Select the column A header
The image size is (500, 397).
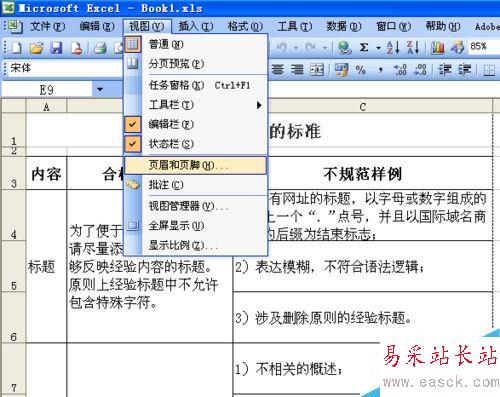click(46, 107)
